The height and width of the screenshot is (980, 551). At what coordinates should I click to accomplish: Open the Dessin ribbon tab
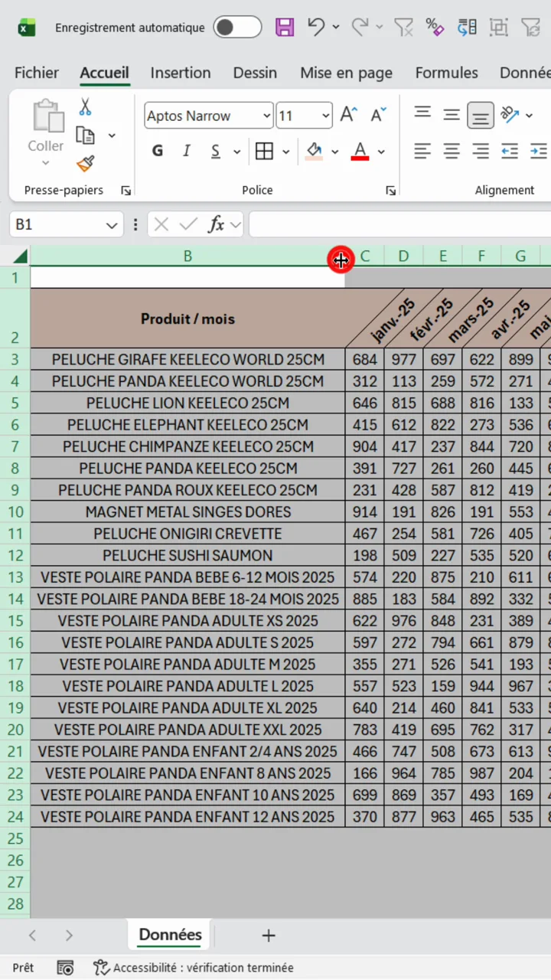point(255,73)
